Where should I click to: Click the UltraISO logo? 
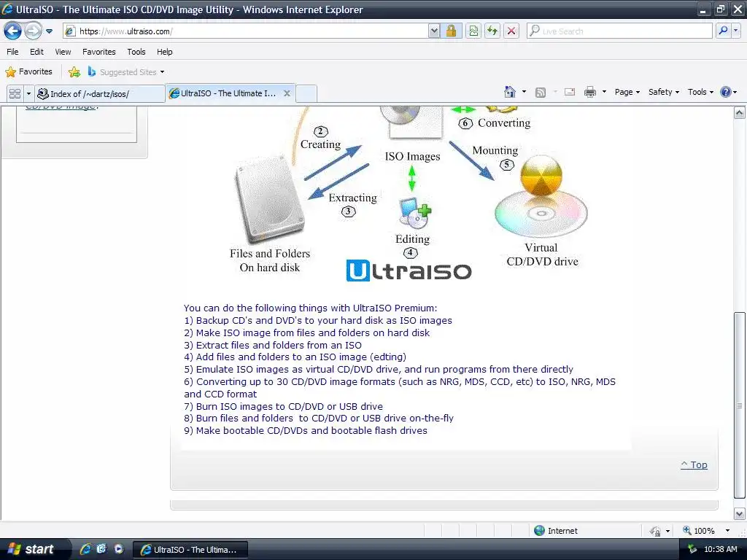coord(409,271)
